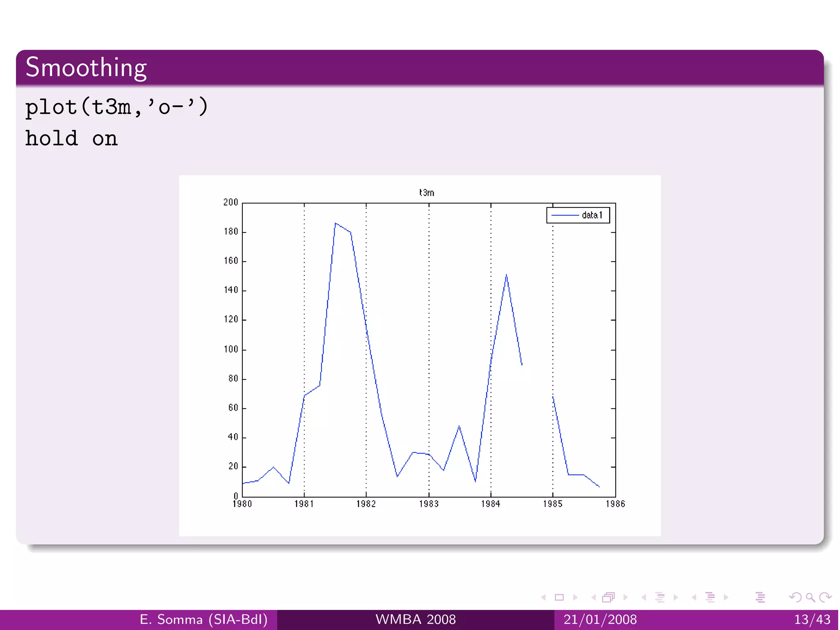The image size is (840, 630).
Task: Click WMBA 2008 title in footer
Action: pos(415,619)
